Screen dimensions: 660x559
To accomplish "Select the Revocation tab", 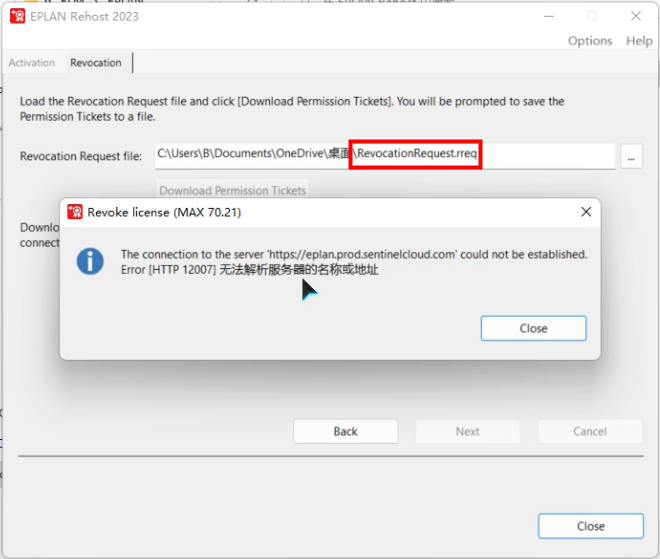I will click(96, 63).
